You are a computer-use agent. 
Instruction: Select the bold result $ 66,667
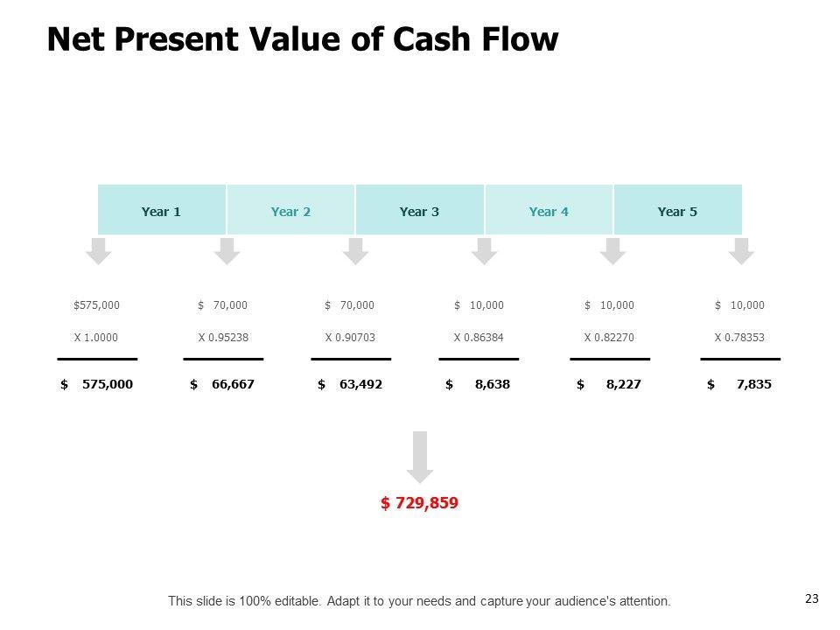222,384
